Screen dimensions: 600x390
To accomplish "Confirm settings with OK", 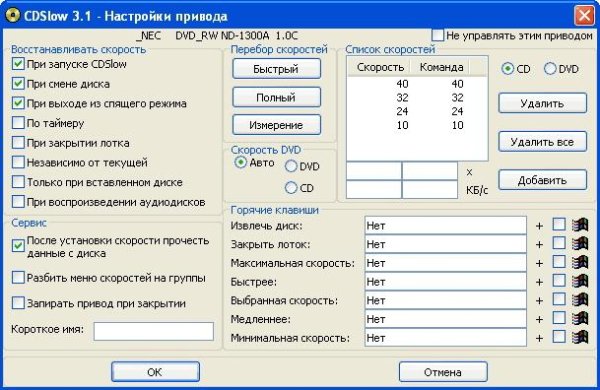I will click(155, 372).
